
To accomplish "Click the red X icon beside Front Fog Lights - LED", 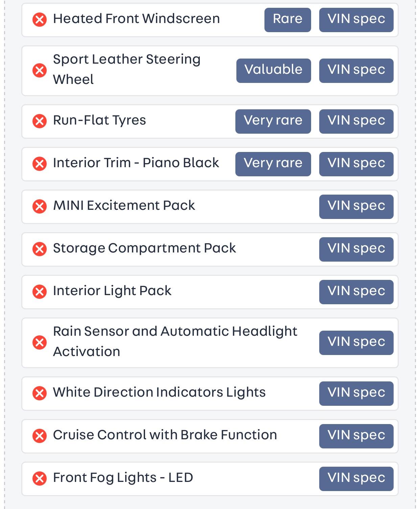I will tap(40, 479).
